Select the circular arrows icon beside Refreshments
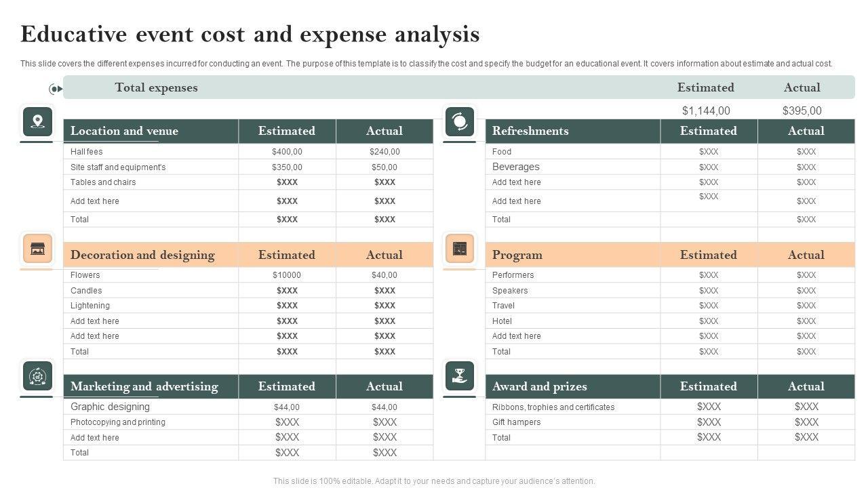Viewport: 868px width, 488px height. point(460,122)
